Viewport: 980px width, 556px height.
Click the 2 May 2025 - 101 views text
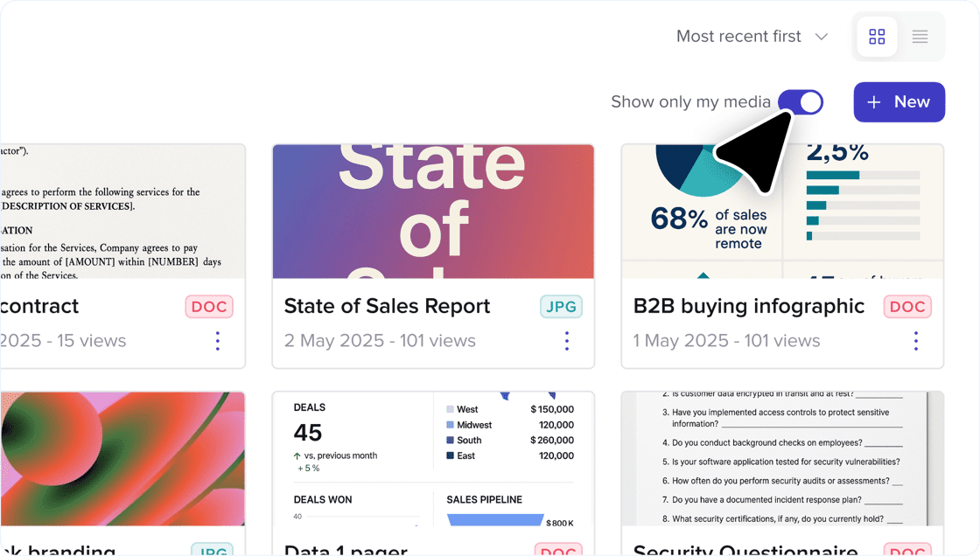[x=380, y=340]
